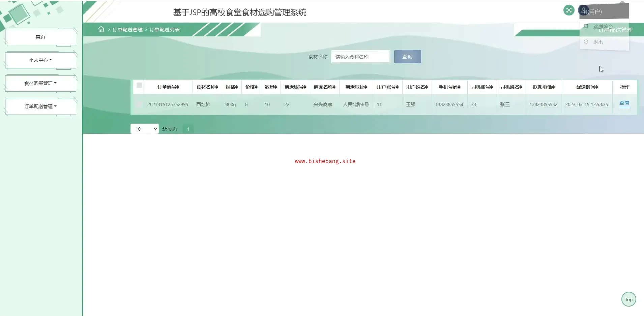Sort the table by 数量
The image size is (644, 316).
coord(271,87)
